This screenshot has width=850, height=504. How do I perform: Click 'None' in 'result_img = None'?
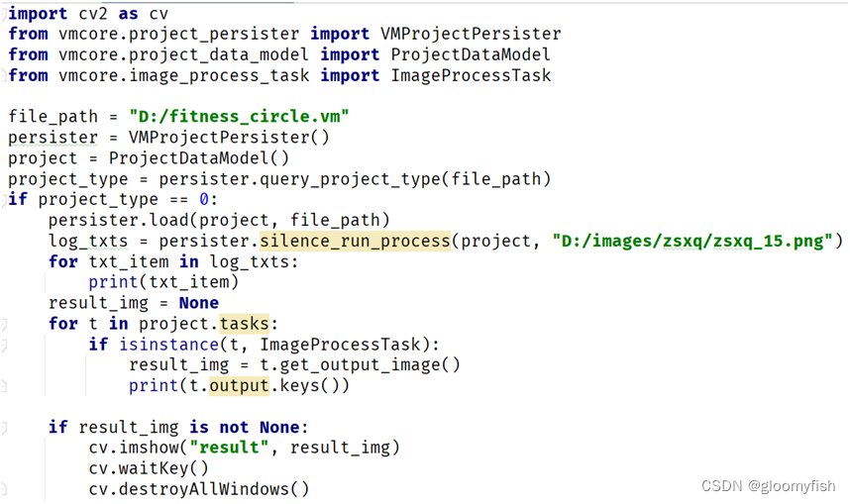(199, 303)
